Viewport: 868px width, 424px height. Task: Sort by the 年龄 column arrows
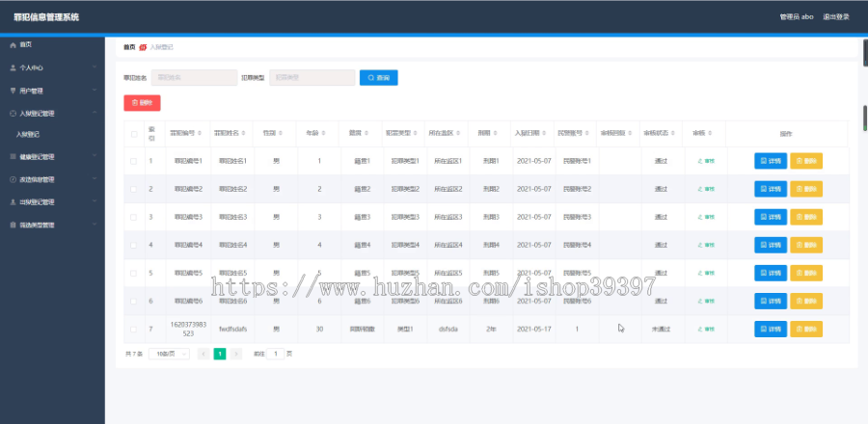tap(323, 133)
